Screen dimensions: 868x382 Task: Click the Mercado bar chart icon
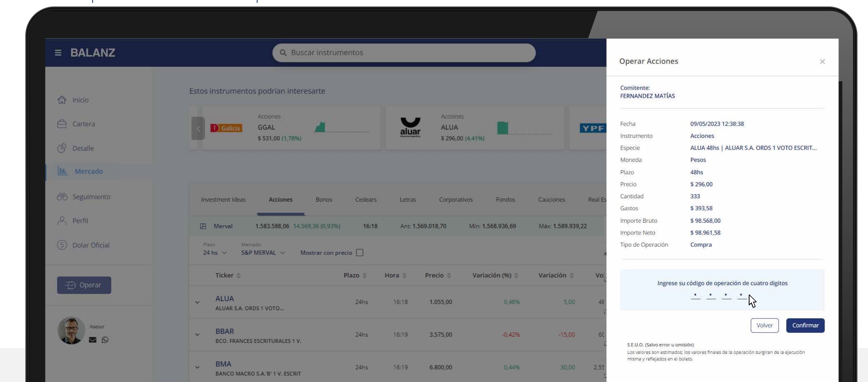click(62, 171)
